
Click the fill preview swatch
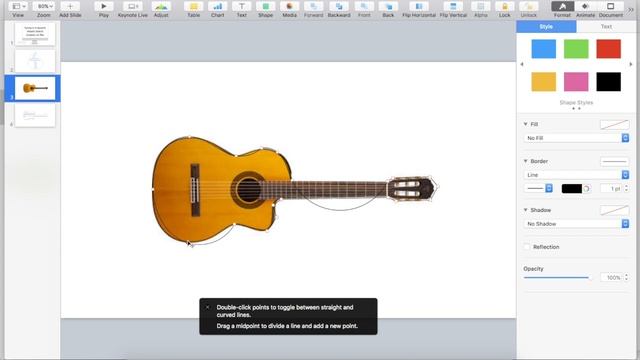click(614, 124)
